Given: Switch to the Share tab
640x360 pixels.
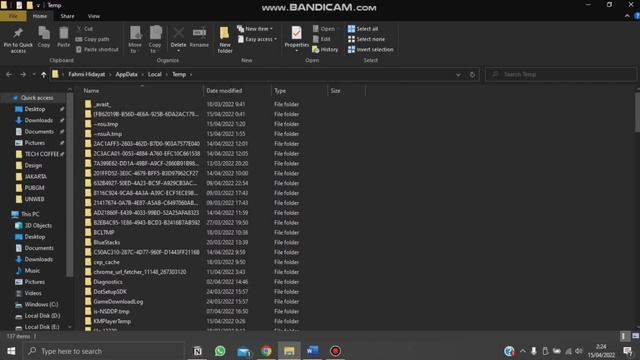Looking at the screenshot, I should coord(67,16).
